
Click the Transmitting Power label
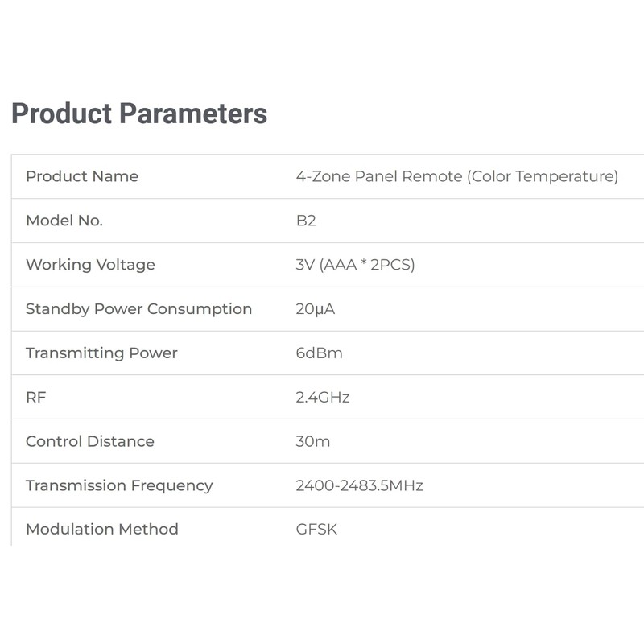pos(101,353)
